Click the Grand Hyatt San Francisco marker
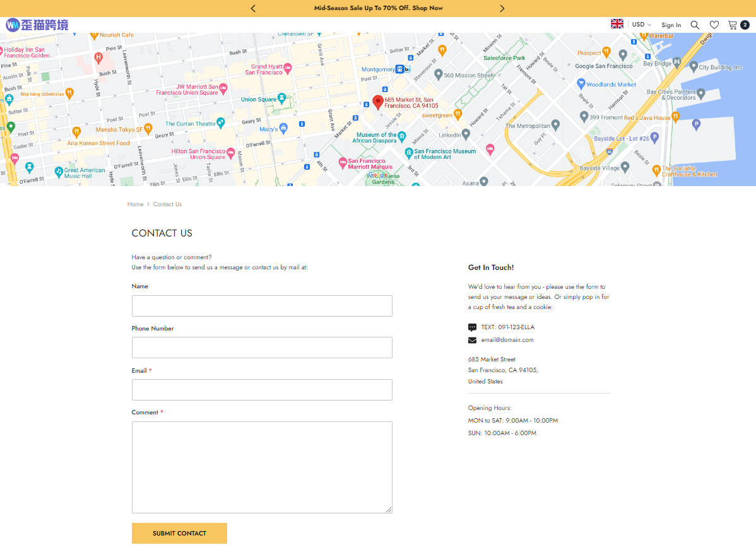756x550 pixels. 288,68
